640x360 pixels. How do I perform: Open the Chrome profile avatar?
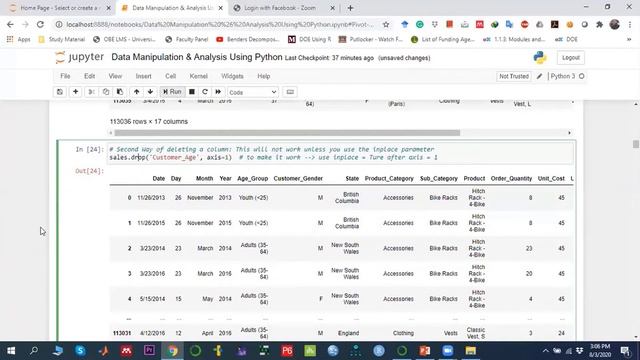[614, 24]
